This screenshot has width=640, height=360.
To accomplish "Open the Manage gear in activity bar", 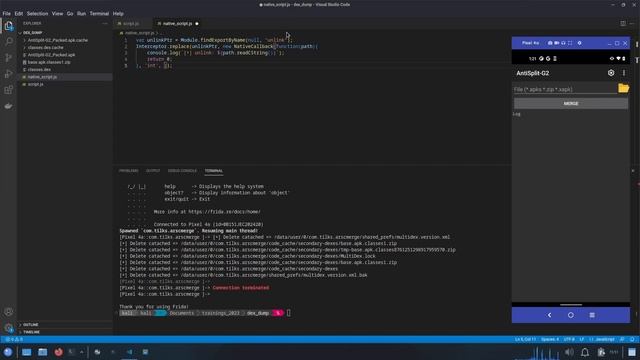I will coord(9,327).
